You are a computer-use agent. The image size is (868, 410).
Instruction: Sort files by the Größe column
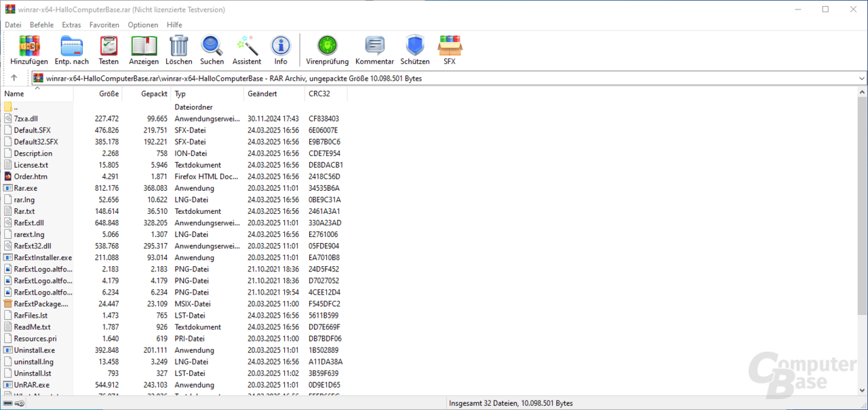[x=108, y=94]
